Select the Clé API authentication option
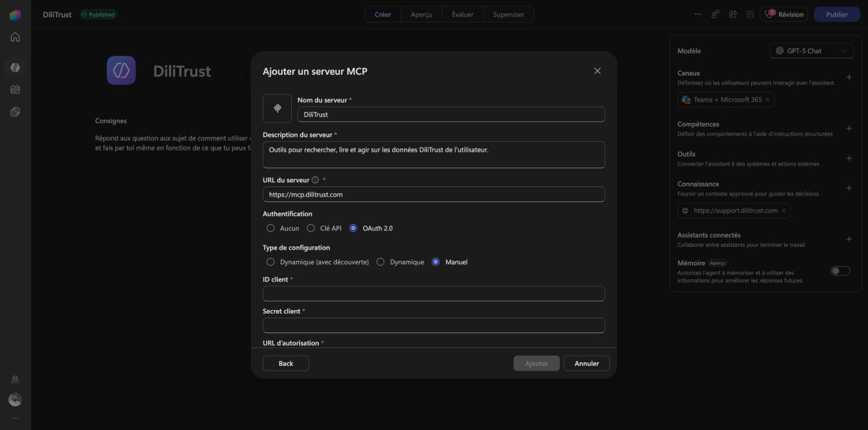 (311, 228)
